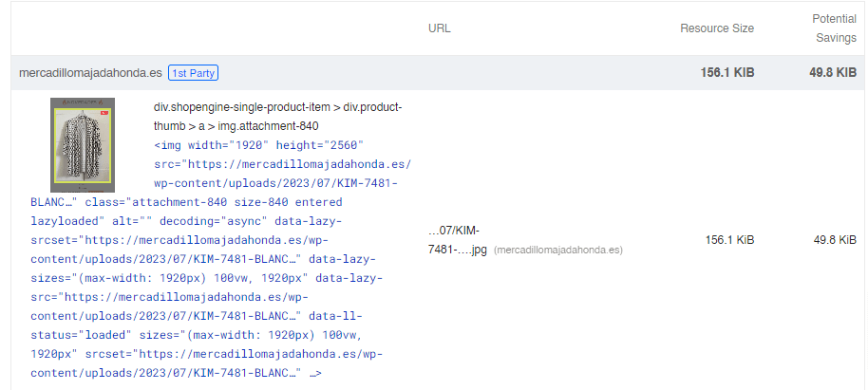
Task: Click the cardigan product image thumbnail
Action: coord(83,145)
